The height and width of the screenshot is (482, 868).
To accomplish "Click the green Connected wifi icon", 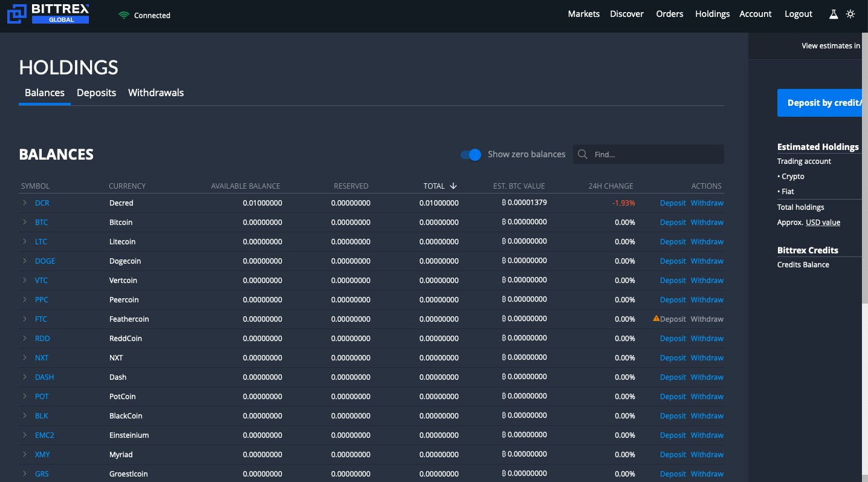I will click(124, 15).
